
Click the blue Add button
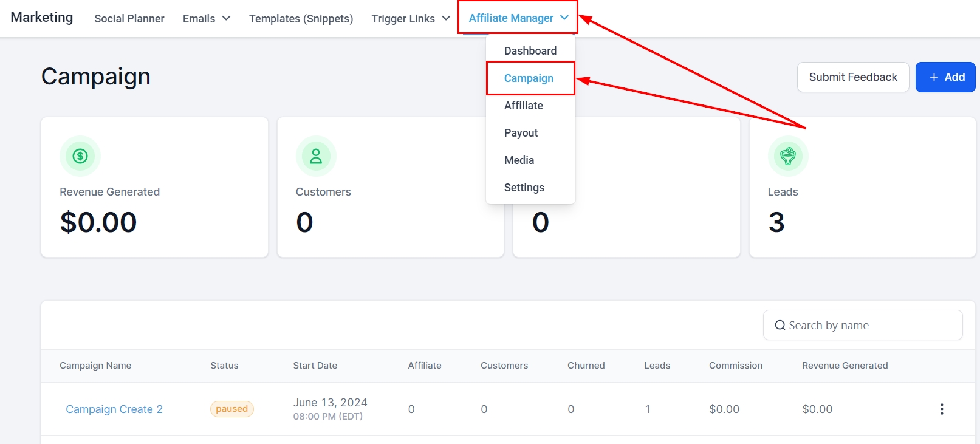[945, 77]
